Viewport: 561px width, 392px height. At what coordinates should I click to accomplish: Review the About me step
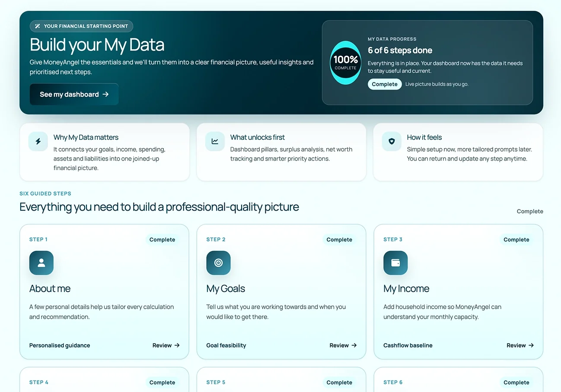[x=166, y=345]
